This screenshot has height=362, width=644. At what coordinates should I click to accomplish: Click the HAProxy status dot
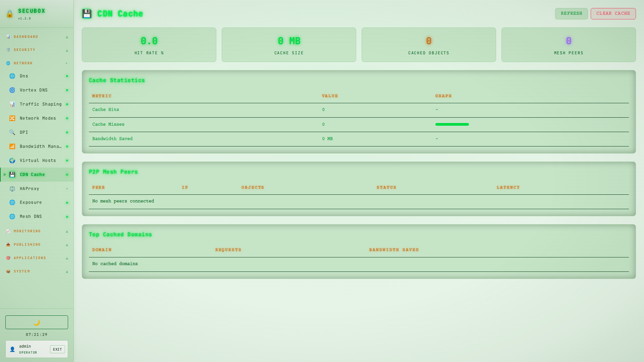67,189
